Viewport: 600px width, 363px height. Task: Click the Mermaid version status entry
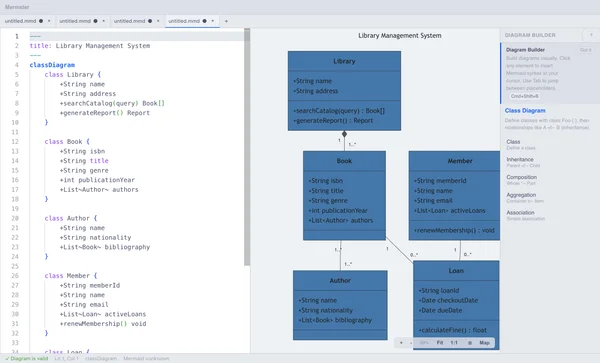[x=146, y=358]
